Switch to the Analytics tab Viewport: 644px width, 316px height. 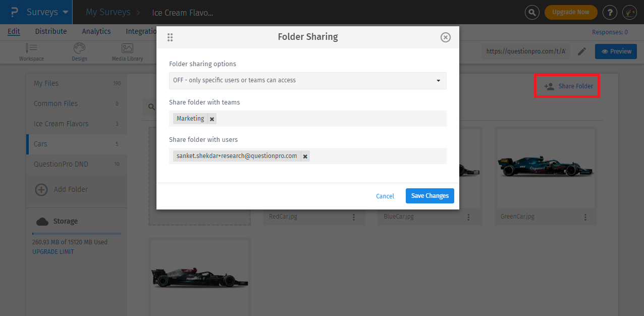point(96,31)
